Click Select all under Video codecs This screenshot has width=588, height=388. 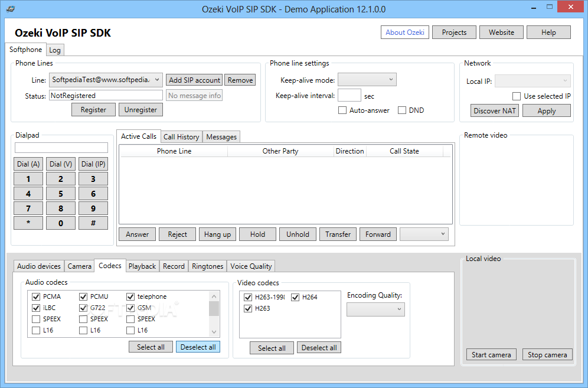click(x=272, y=348)
